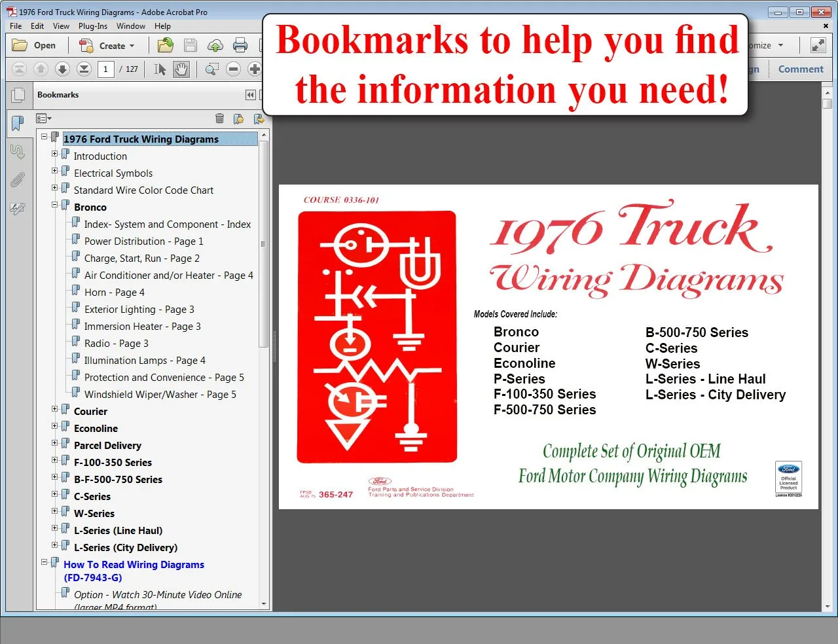This screenshot has width=838, height=644.
Task: Collapse the 1976 Ford Truck Wiring Diagrams bookmark
Action: 45,137
